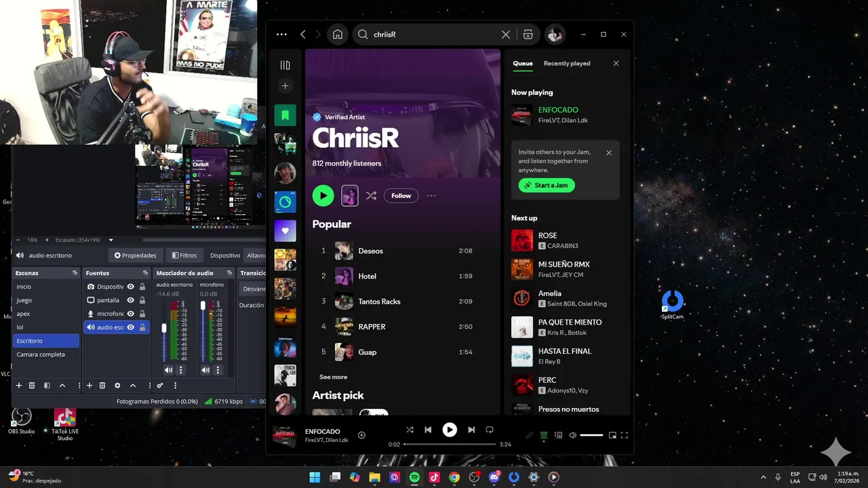Open Browse icon beside the search bar
Image resolution: width=868 pixels, height=488 pixels.
528,35
